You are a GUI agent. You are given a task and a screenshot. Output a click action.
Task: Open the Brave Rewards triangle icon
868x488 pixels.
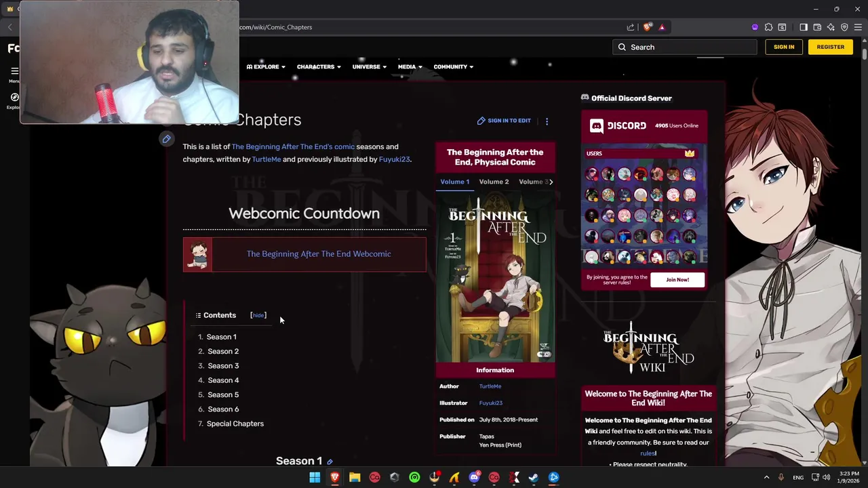click(662, 27)
